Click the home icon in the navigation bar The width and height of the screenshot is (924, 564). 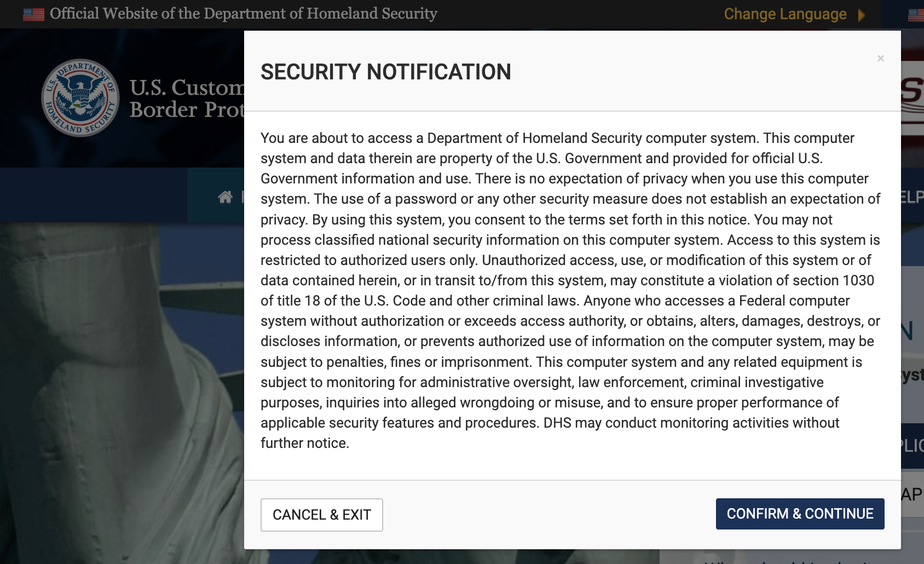(x=225, y=197)
